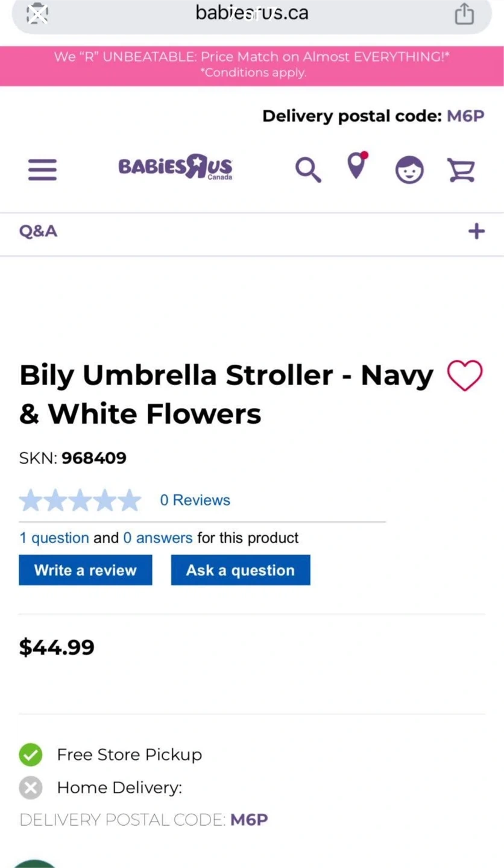Click the Write a review button
The height and width of the screenshot is (868, 504).
coord(86,570)
